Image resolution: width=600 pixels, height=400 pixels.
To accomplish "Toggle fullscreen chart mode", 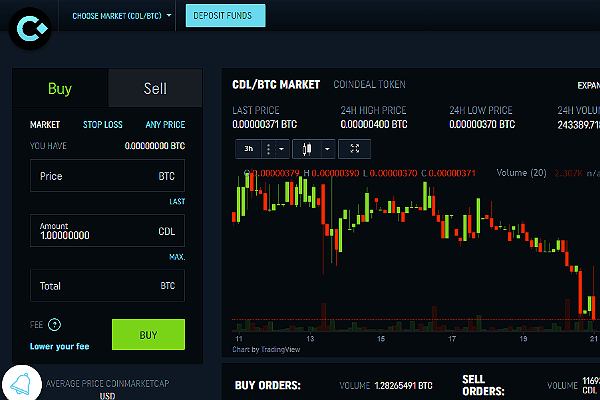I will [x=355, y=149].
